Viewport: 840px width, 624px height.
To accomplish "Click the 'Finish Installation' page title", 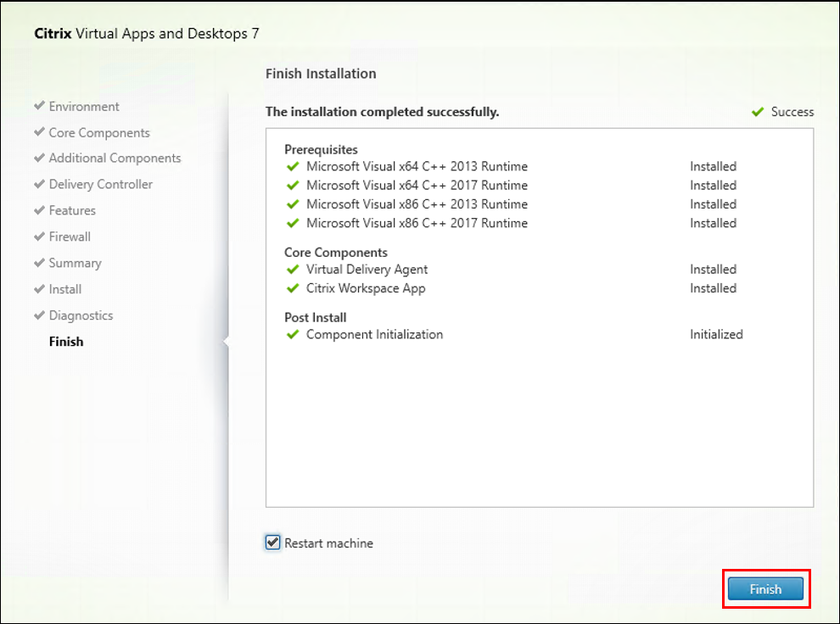I will 321,74.
